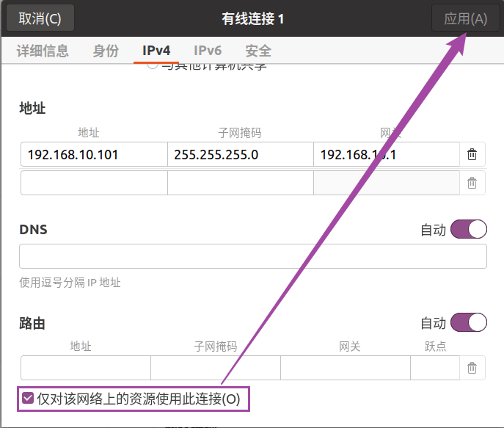Image resolution: width=504 pixels, height=428 pixels.
Task: Open the 安全 tab
Action: (x=258, y=51)
